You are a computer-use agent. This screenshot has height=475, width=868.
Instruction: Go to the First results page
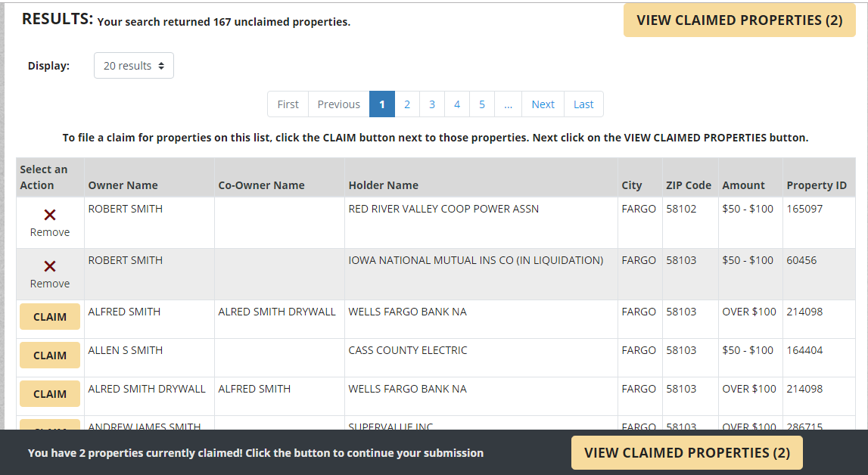pos(288,104)
